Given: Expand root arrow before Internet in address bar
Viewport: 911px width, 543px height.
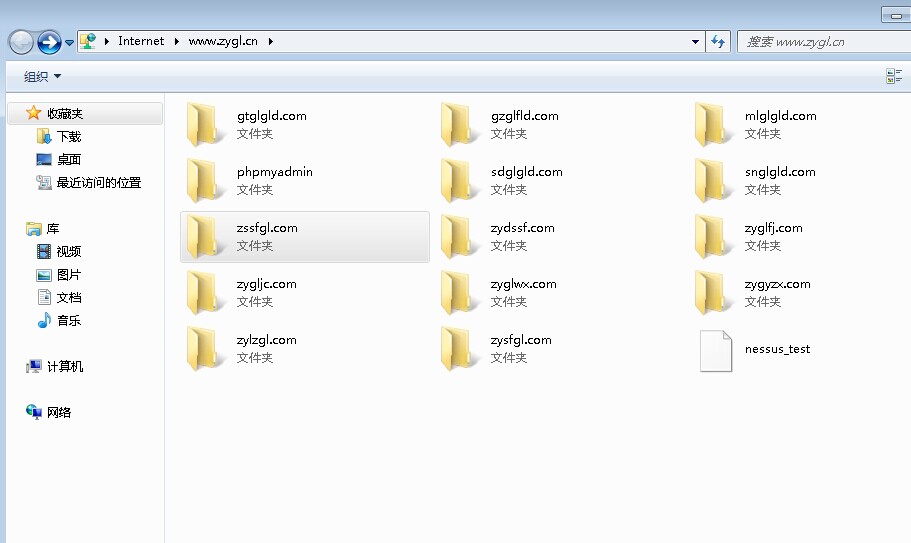Looking at the screenshot, I should (x=107, y=41).
